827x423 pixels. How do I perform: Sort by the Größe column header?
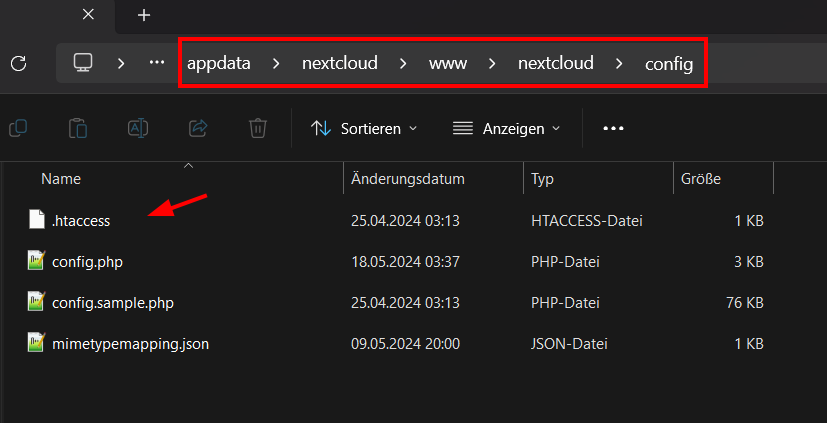(700, 179)
